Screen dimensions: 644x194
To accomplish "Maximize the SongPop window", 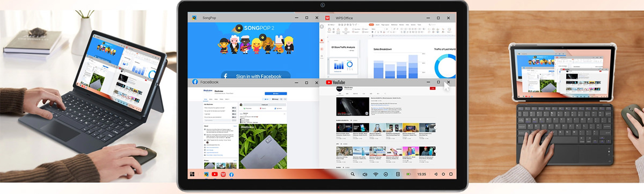I will pos(306,18).
